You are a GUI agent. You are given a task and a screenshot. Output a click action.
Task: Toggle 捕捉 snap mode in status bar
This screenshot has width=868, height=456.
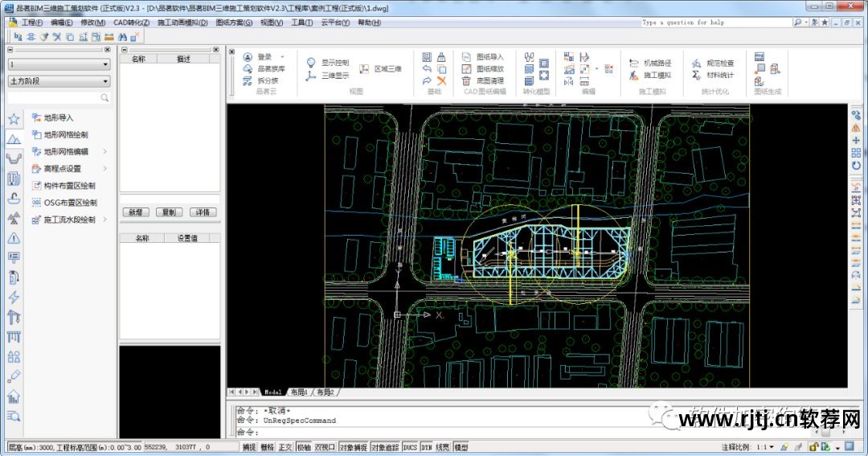[x=248, y=447]
